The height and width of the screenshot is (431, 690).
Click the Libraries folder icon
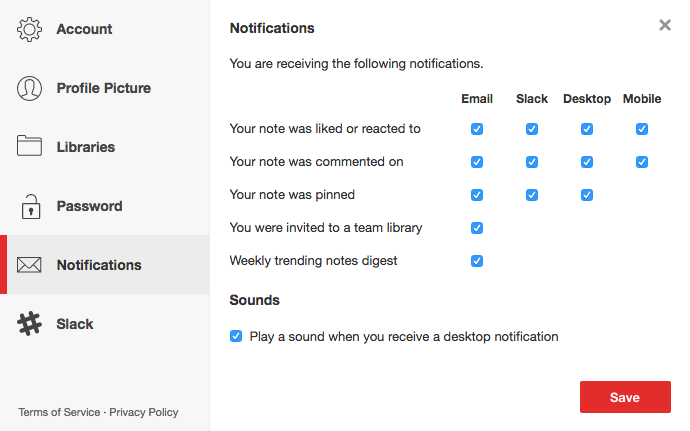30,146
